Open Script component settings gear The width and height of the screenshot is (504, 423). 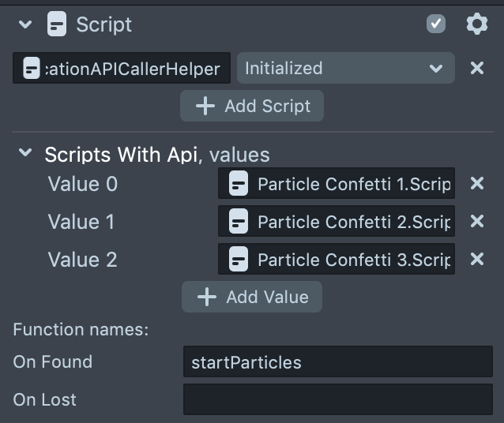click(476, 24)
